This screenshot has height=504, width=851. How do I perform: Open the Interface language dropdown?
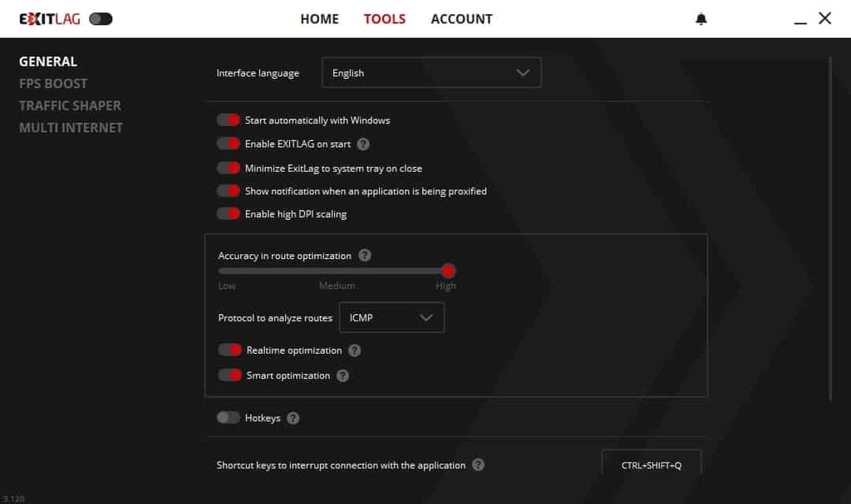click(431, 73)
